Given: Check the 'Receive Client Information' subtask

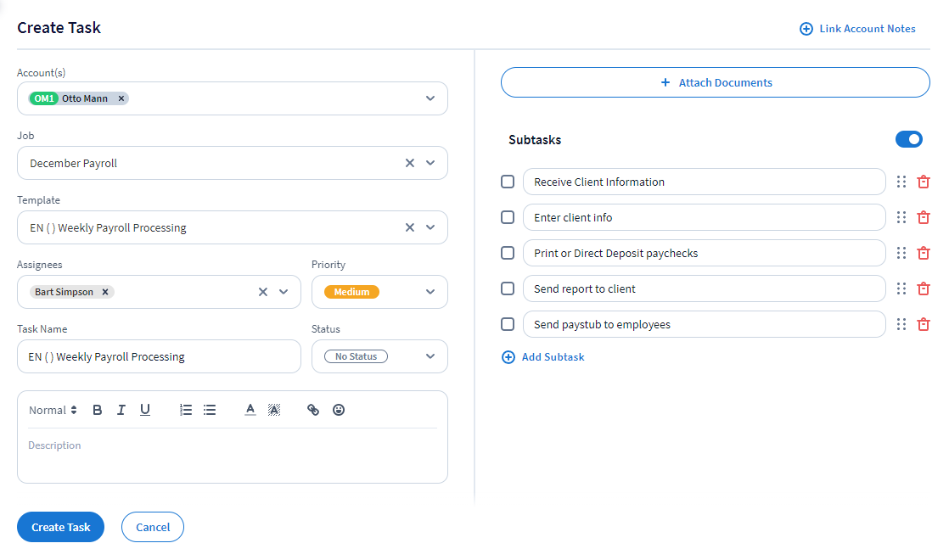Looking at the screenshot, I should click(x=508, y=182).
